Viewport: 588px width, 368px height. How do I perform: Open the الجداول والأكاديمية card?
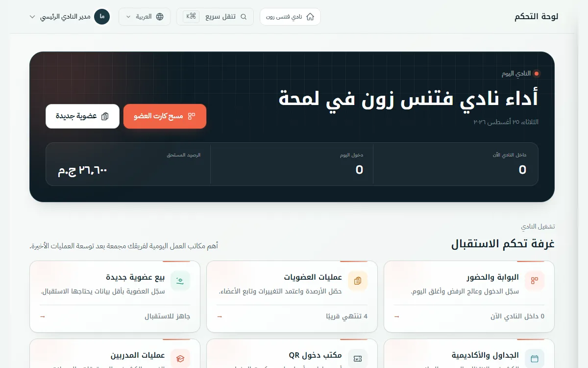pos(469,354)
